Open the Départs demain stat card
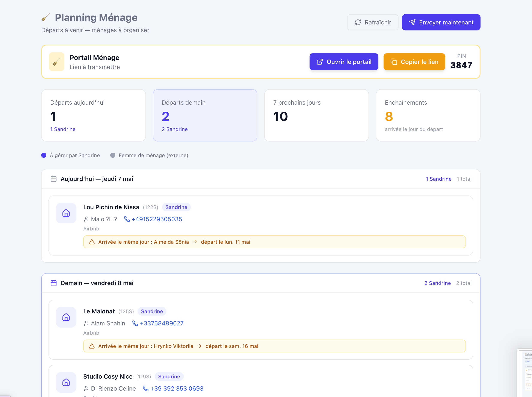The height and width of the screenshot is (397, 532). coord(205,115)
